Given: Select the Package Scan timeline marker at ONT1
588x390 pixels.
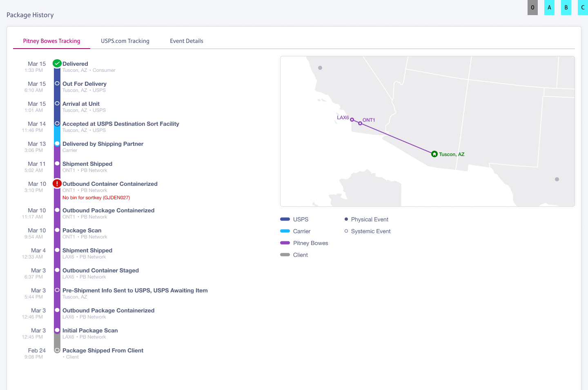Looking at the screenshot, I should point(57,230).
